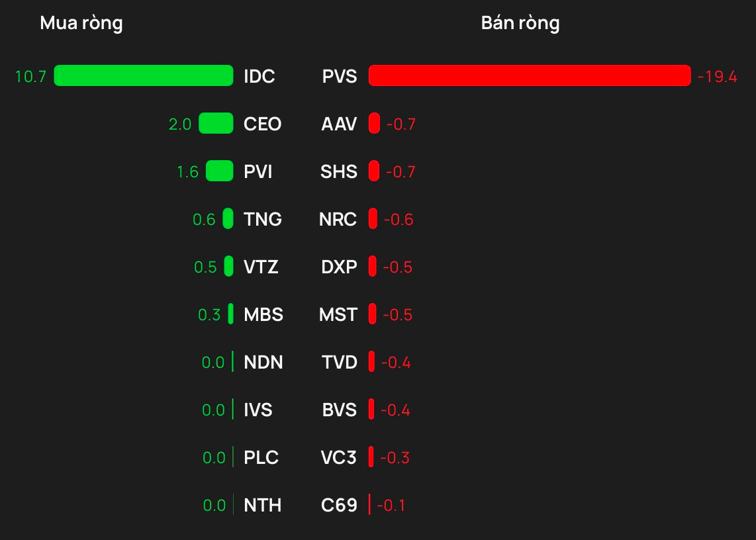Select the AAV ticker label
Image resolution: width=756 pixels, height=540 pixels.
[x=339, y=124]
